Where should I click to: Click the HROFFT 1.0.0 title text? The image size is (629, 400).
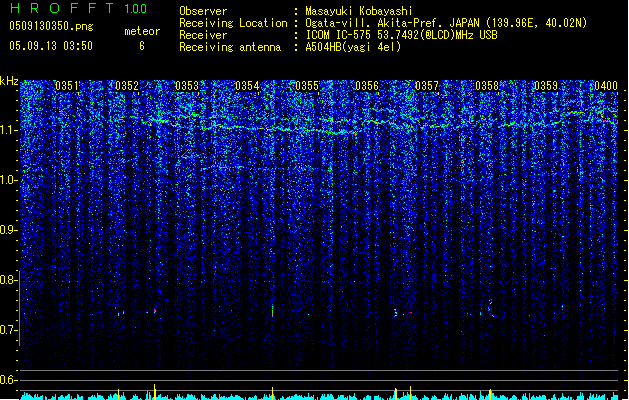(79, 8)
